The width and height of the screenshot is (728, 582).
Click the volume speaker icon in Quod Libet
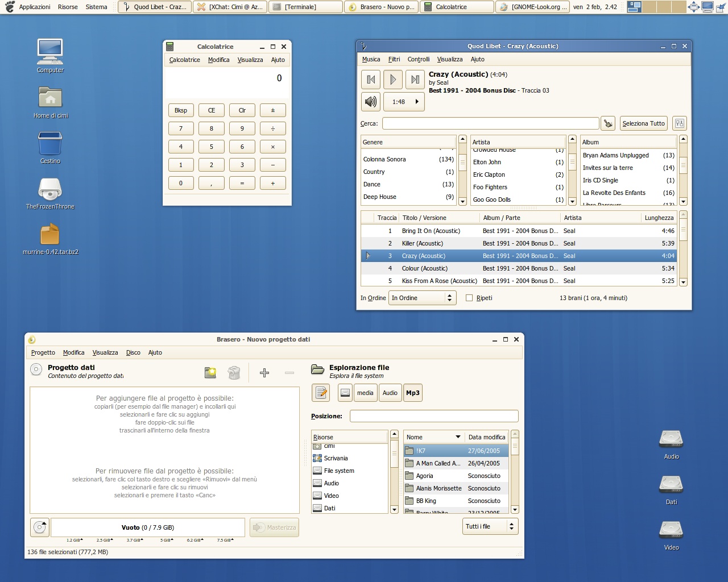coord(371,102)
